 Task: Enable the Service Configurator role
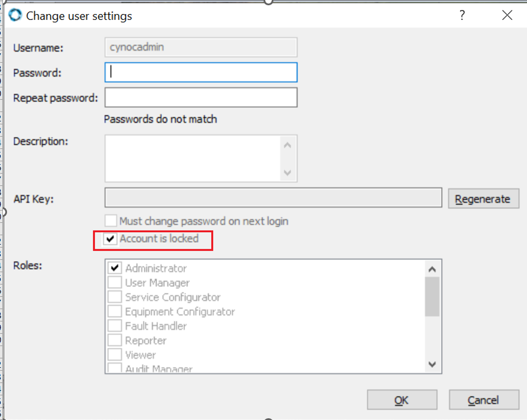pyautogui.click(x=114, y=297)
